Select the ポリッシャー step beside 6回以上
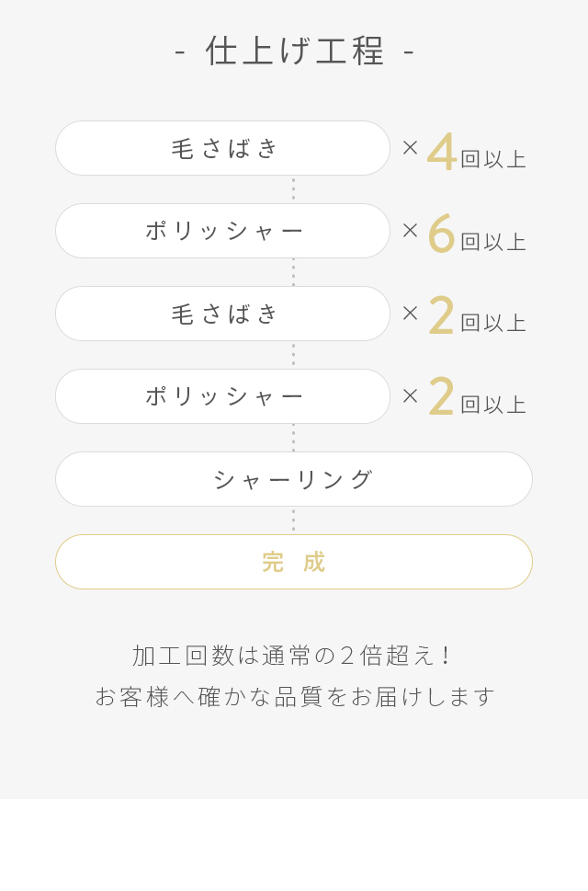 (222, 231)
